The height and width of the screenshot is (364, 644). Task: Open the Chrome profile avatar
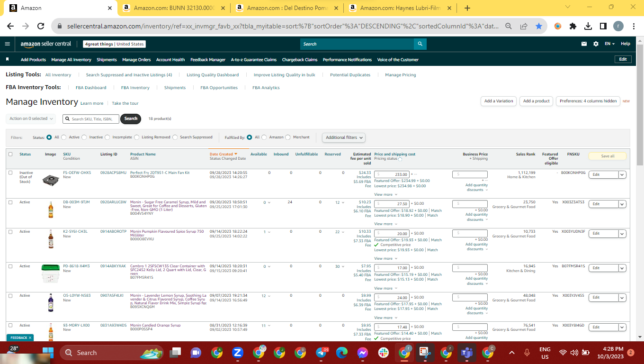point(619,27)
